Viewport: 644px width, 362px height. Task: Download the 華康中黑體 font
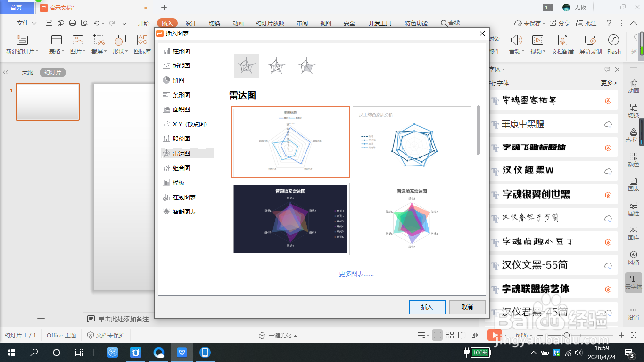tap(608, 124)
